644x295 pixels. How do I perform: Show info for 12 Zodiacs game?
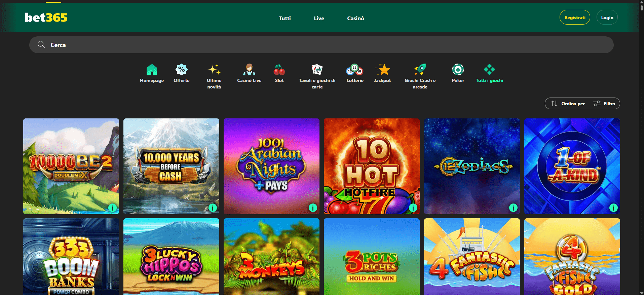513,208
